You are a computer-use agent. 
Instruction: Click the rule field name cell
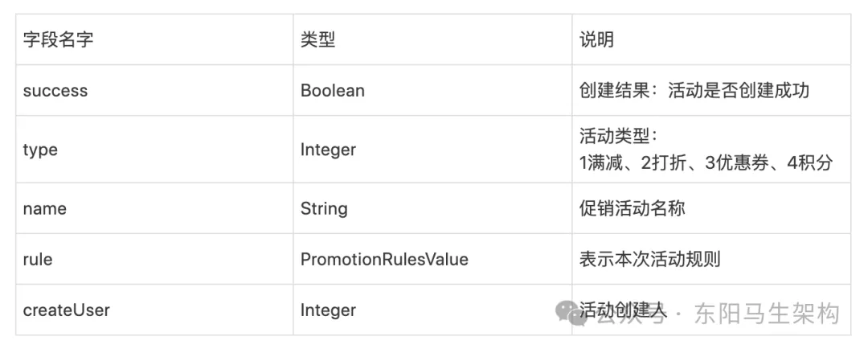[154, 259]
